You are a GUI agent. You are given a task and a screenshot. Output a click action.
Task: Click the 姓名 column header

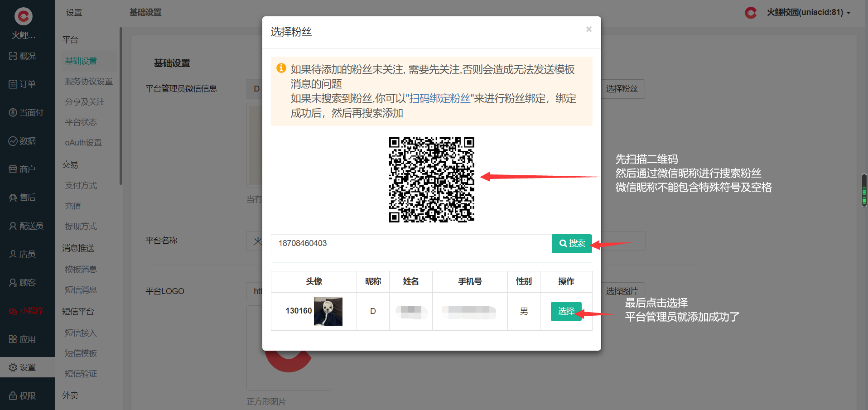(x=411, y=281)
